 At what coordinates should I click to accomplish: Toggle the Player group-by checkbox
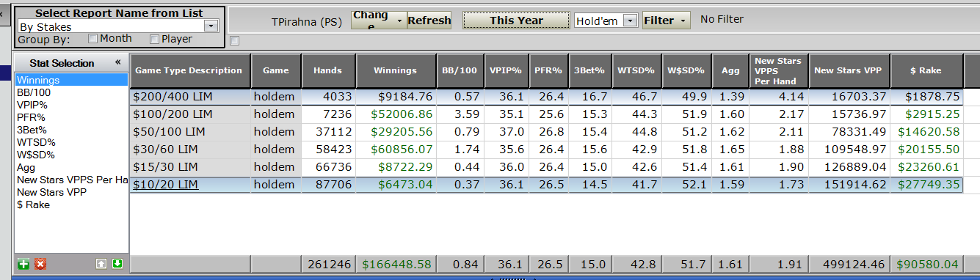pyautogui.click(x=155, y=38)
